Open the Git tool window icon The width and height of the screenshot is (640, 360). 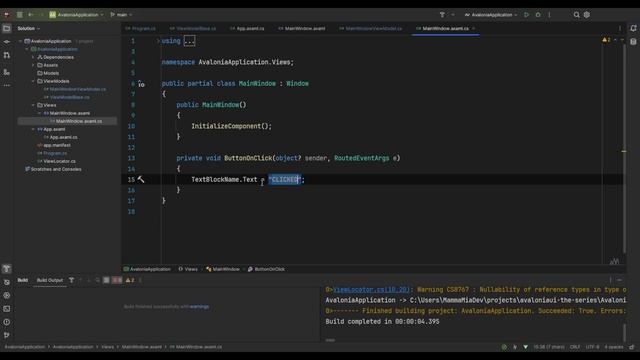coord(7,335)
